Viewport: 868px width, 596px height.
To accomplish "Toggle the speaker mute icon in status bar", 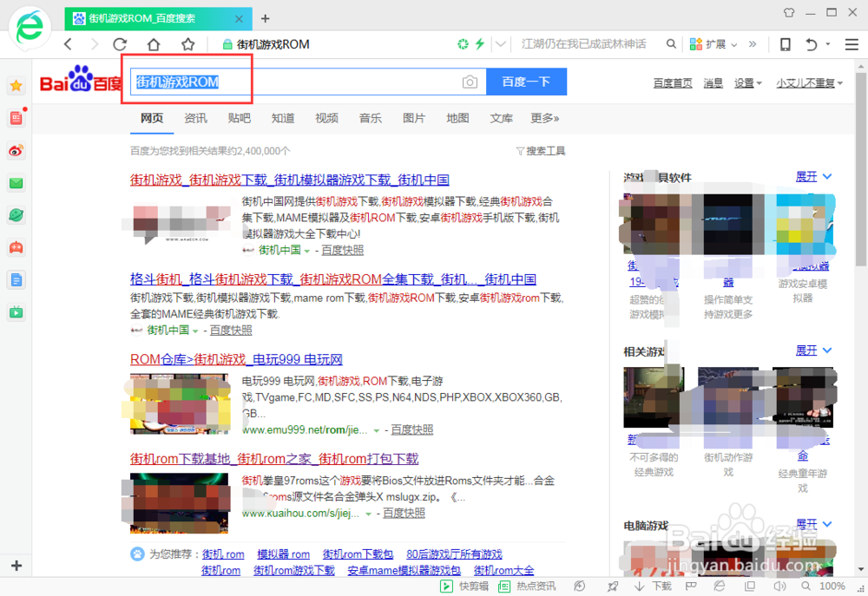I will pos(779,586).
